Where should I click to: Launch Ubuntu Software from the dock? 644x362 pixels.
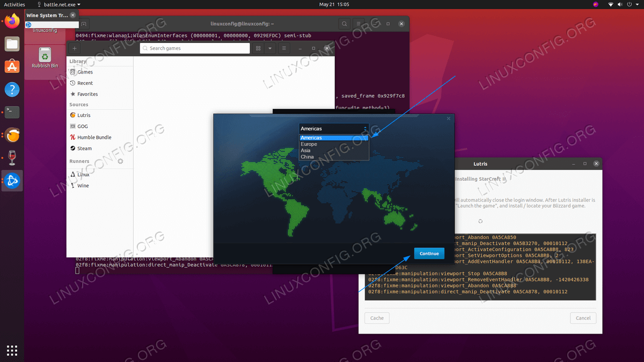click(x=12, y=67)
